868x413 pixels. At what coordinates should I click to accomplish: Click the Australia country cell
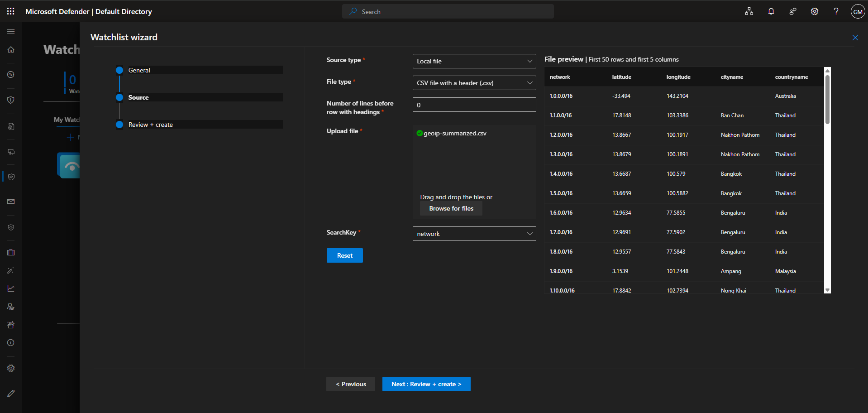point(785,96)
